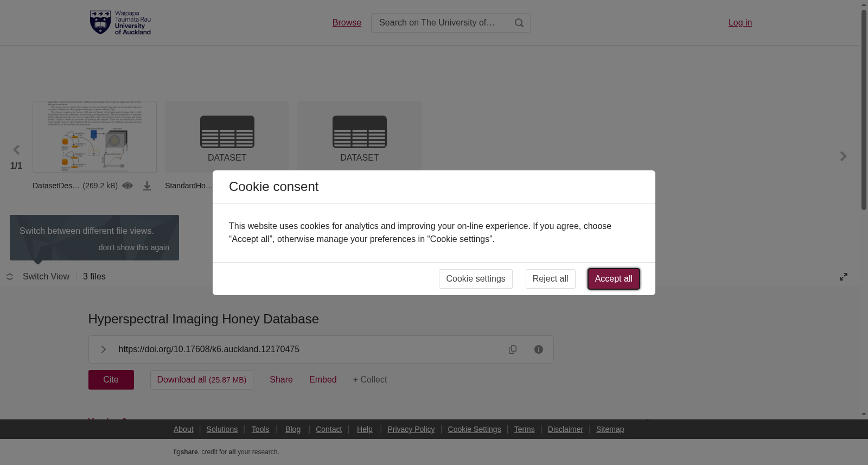
Task: Click Download all (25.87 MB)
Action: (x=202, y=380)
